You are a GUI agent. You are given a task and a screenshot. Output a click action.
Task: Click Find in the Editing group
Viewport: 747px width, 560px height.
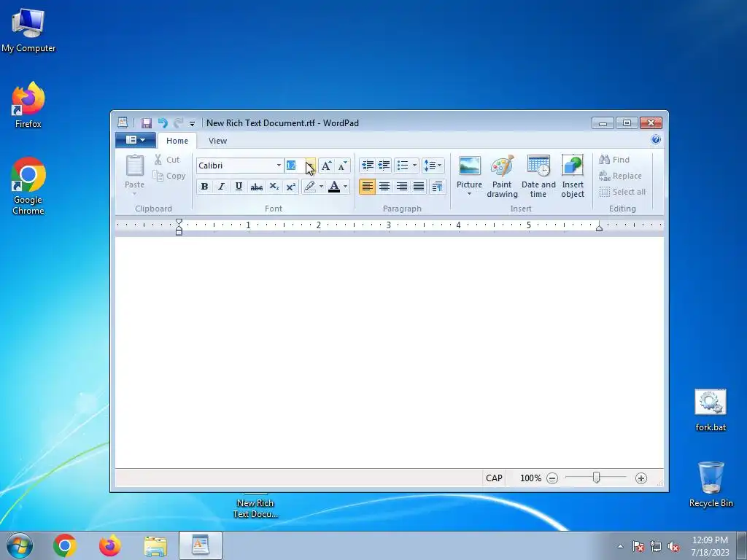pyautogui.click(x=614, y=160)
